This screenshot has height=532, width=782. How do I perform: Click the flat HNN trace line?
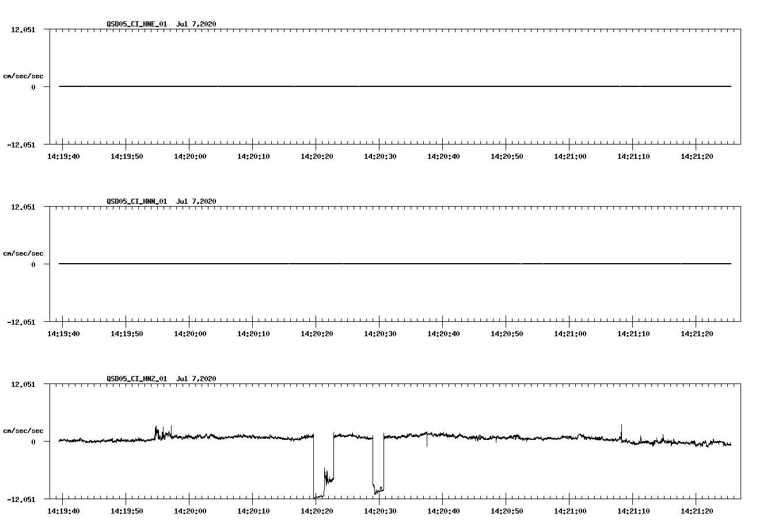point(395,264)
